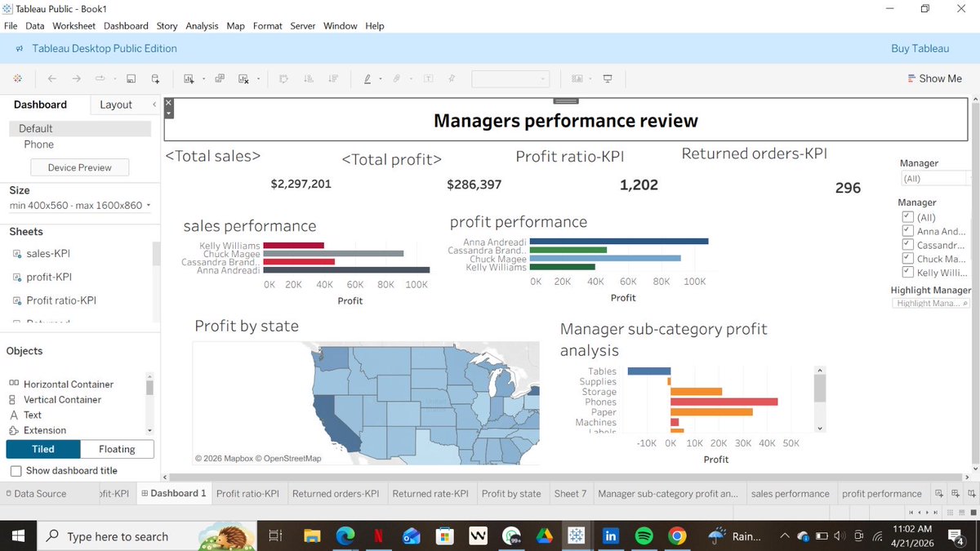The image size is (980, 551).
Task: Click the New Data Source icon
Action: point(154,78)
